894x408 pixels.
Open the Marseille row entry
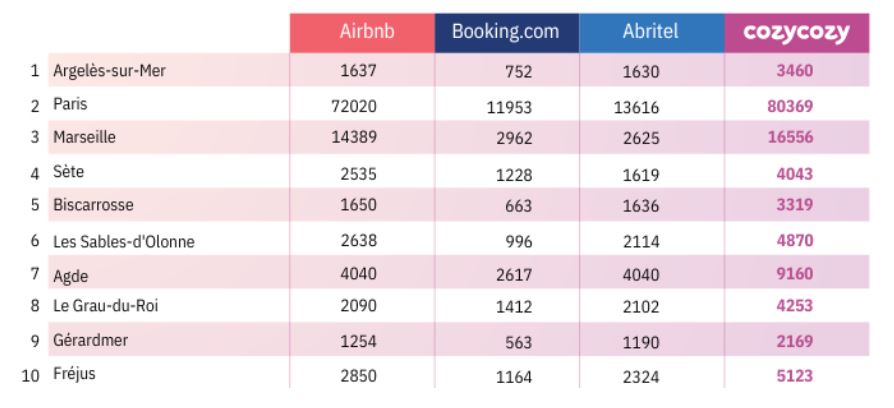coord(84,138)
